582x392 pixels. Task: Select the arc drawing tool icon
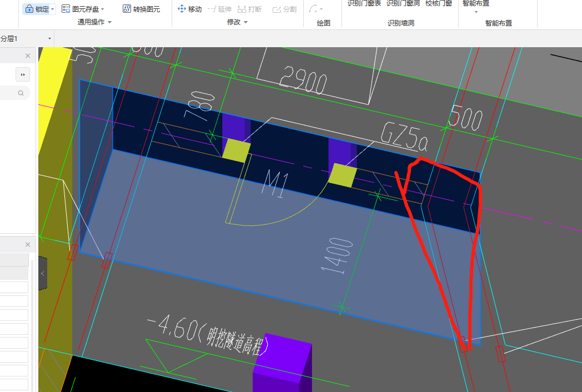click(313, 9)
